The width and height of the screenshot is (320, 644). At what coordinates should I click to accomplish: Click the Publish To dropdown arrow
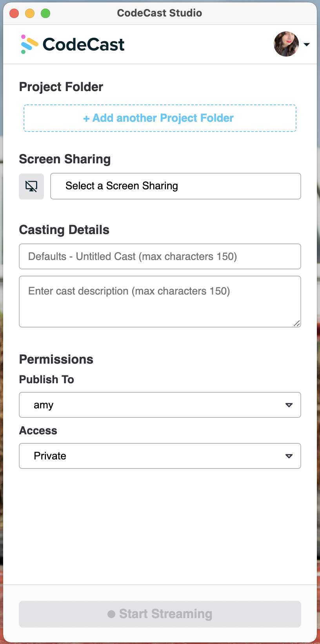(x=289, y=405)
